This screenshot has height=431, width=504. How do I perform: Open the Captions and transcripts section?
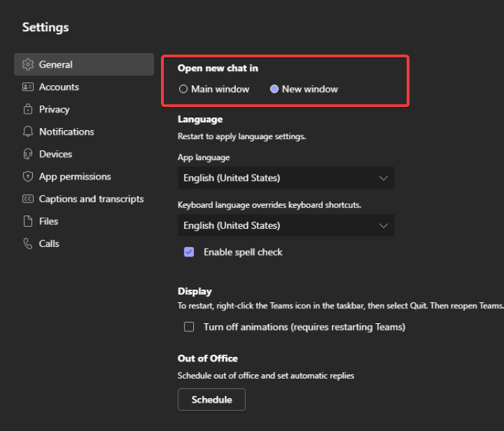pyautogui.click(x=84, y=199)
